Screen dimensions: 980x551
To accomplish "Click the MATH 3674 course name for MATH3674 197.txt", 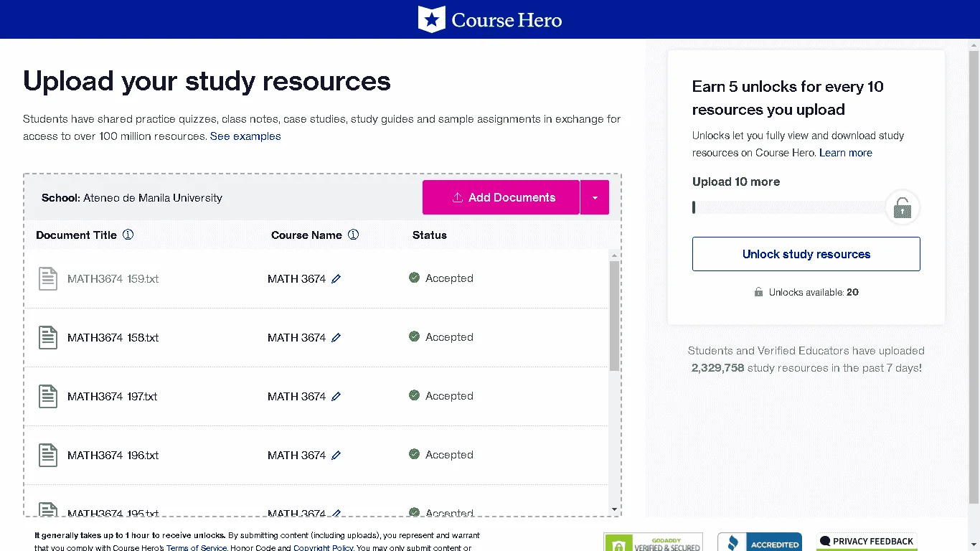I will coord(297,397).
